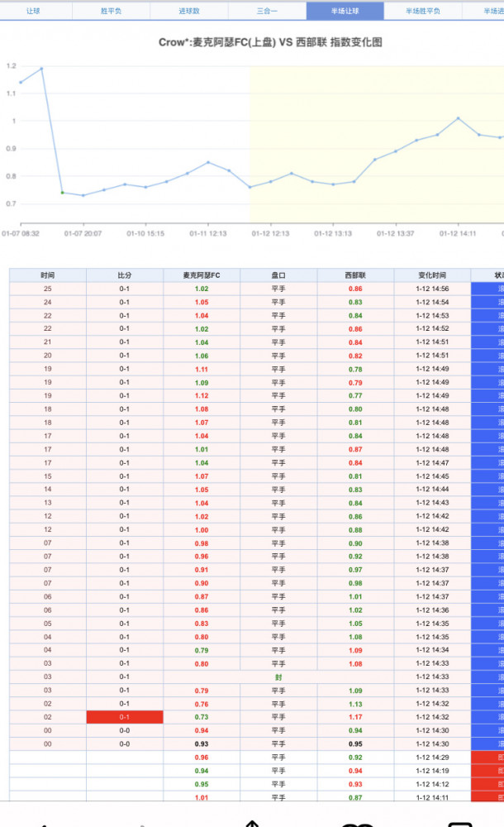The height and width of the screenshot is (827, 504).
Task: Click 平手 handicap in the 14:56 row
Action: tap(279, 289)
